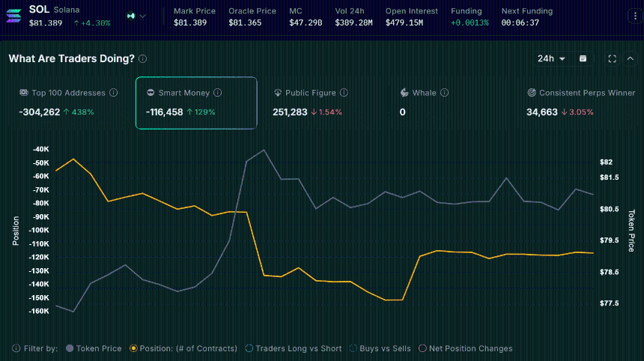The height and width of the screenshot is (361, 644).
Task: Click the -116,458 Smart Money position value
Action: [164, 112]
